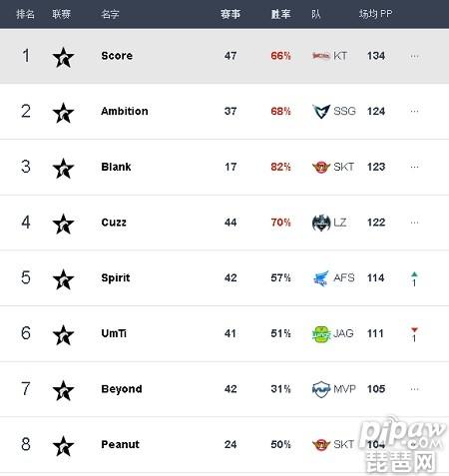Click the league star icon beside Peanut
The image size is (449, 476).
coord(63,446)
